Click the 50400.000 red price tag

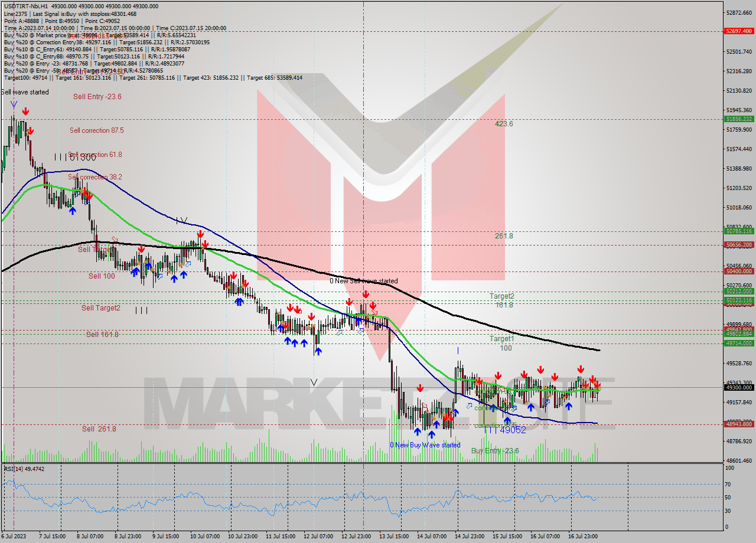[739, 271]
